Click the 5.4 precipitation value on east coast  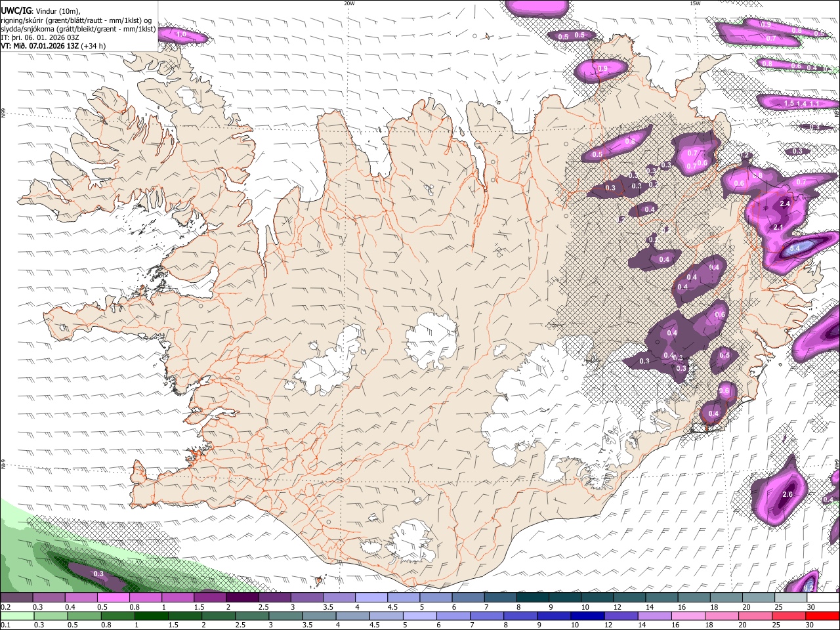(795, 249)
